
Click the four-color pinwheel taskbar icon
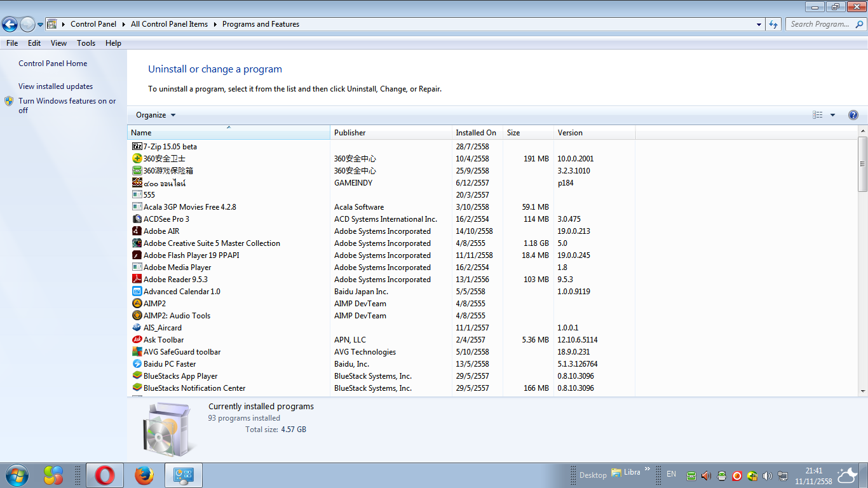click(x=53, y=475)
